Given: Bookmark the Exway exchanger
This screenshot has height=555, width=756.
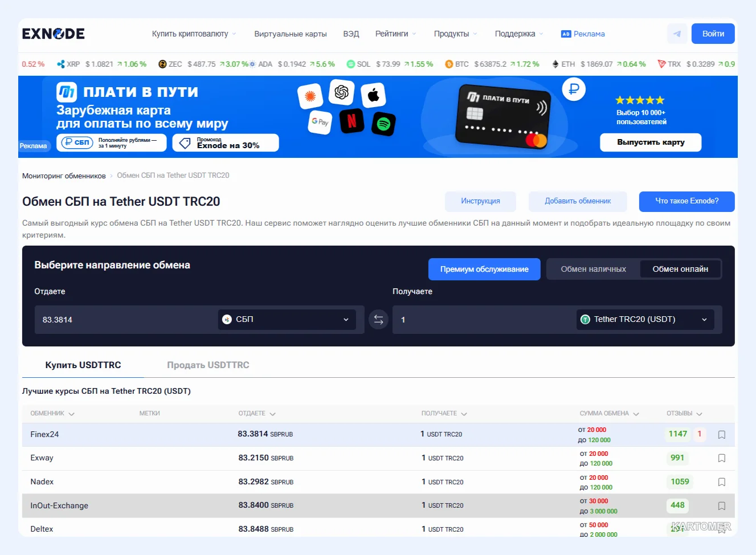Looking at the screenshot, I should (x=722, y=458).
